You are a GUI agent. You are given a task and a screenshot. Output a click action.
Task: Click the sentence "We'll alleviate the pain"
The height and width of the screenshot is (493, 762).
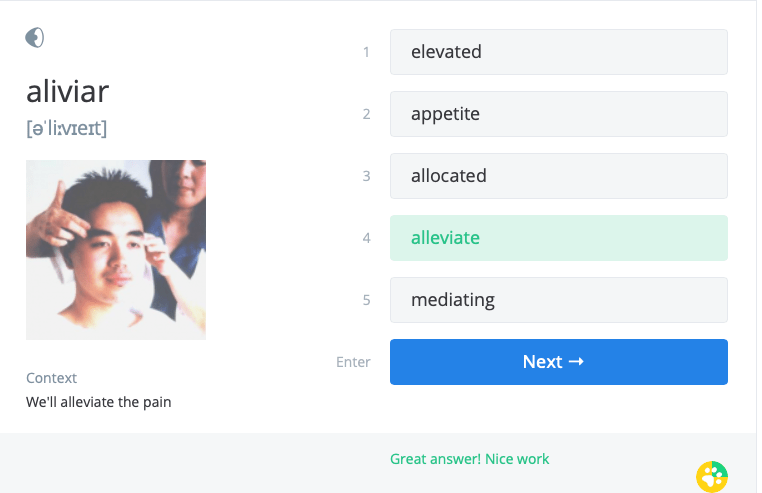[99, 402]
